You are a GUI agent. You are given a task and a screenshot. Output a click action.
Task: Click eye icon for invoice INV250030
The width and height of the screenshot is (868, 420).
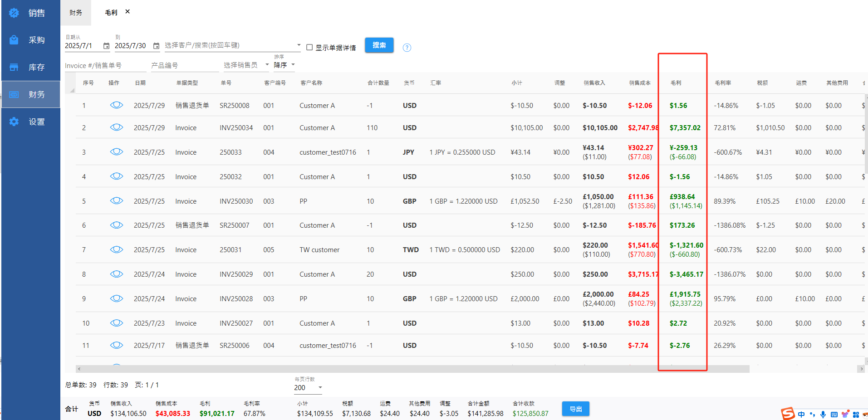117,201
